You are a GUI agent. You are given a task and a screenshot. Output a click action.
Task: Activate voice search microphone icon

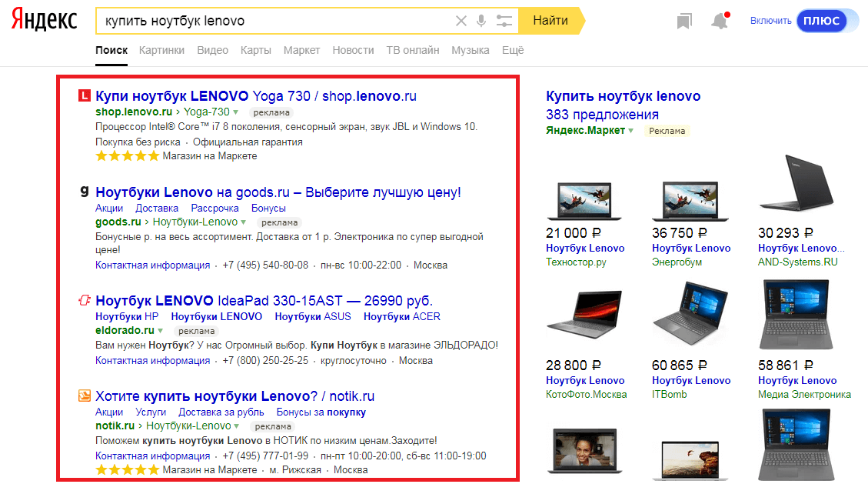click(482, 21)
